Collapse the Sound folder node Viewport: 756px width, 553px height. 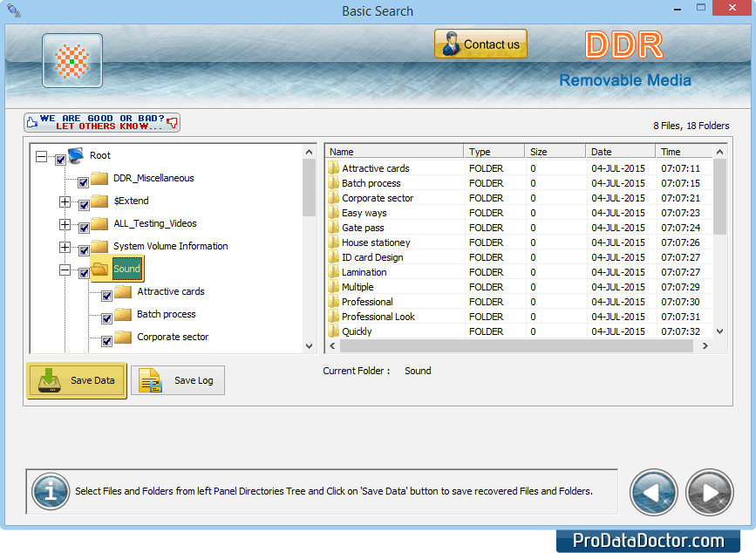pyautogui.click(x=65, y=270)
